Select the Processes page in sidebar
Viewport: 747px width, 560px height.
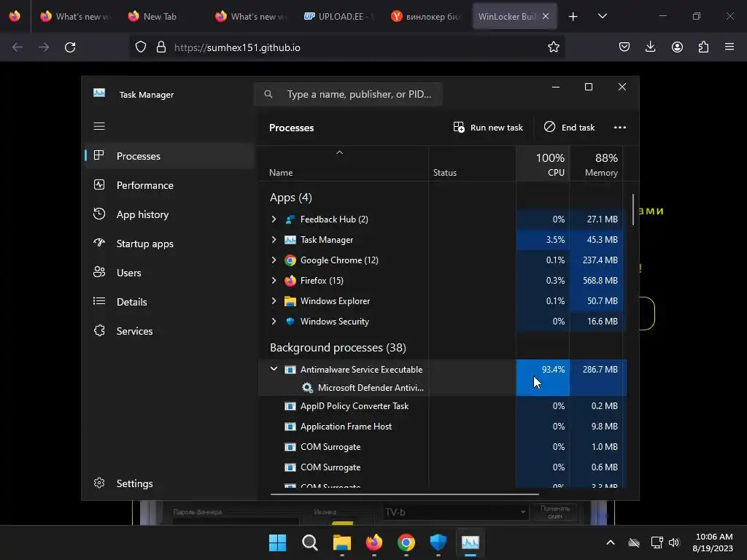[169, 156]
